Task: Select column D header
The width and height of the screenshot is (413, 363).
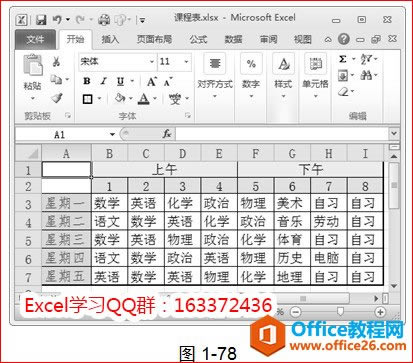Action: click(182, 153)
